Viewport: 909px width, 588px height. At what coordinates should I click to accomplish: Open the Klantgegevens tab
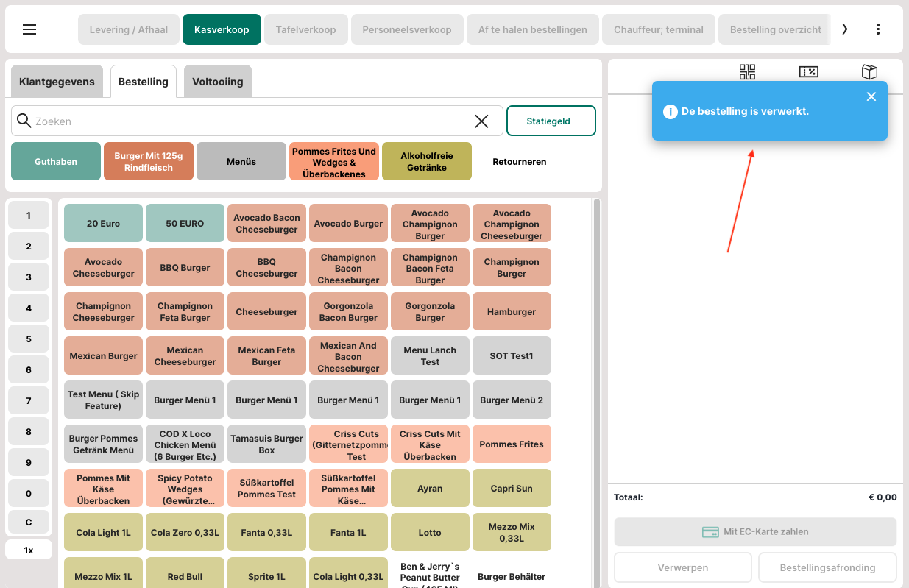57,82
